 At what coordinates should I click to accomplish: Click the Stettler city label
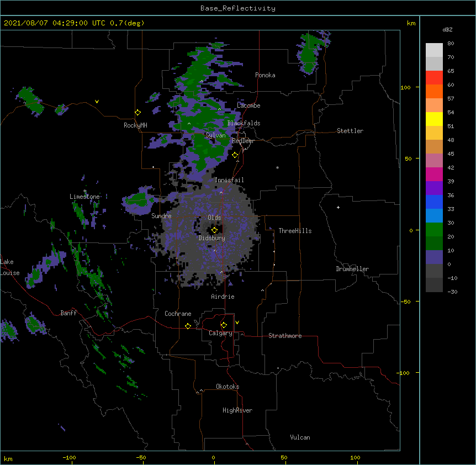[x=350, y=131]
